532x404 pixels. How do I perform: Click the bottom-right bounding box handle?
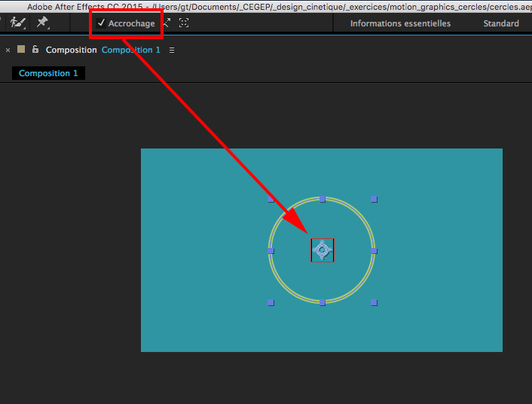point(374,302)
